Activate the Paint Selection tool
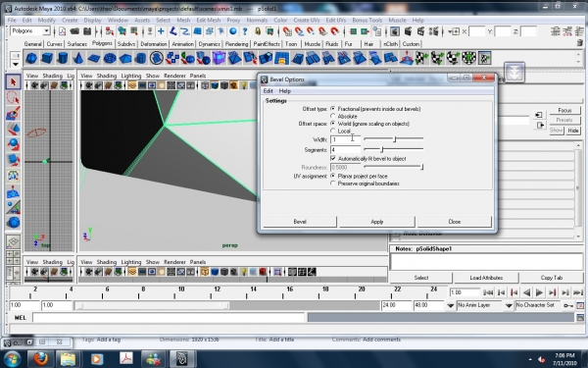588x368 pixels. click(x=14, y=114)
